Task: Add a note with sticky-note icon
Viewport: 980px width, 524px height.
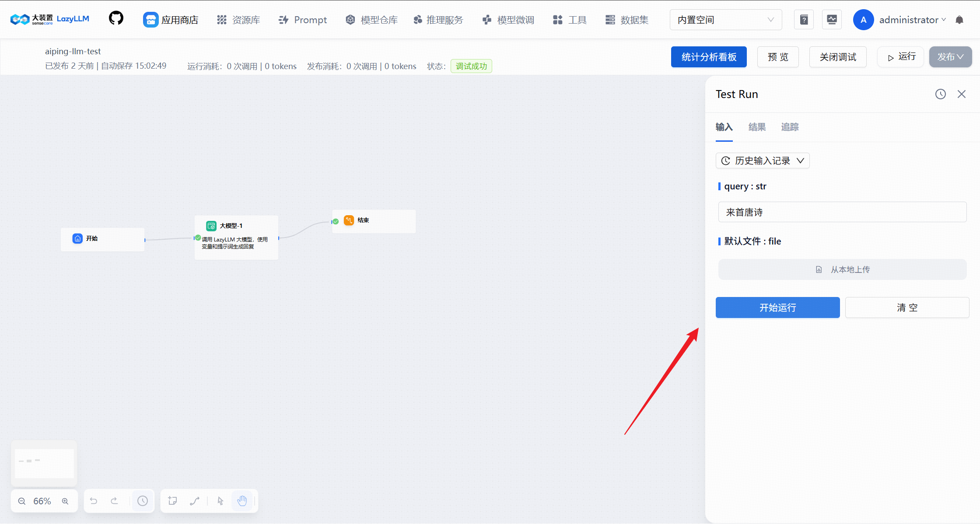Action: (x=172, y=501)
